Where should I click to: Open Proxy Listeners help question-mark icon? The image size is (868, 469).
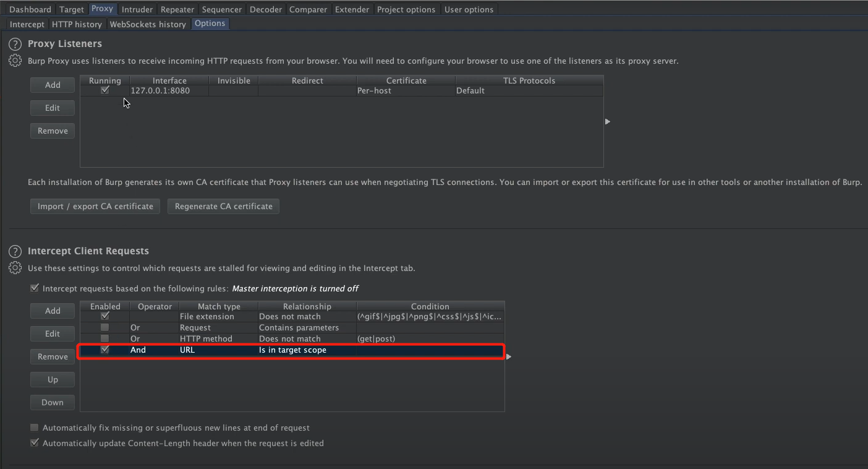point(15,45)
